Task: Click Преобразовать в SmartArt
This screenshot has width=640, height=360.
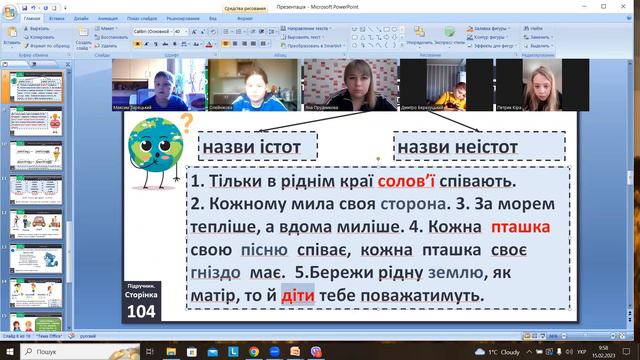Action: click(312, 46)
